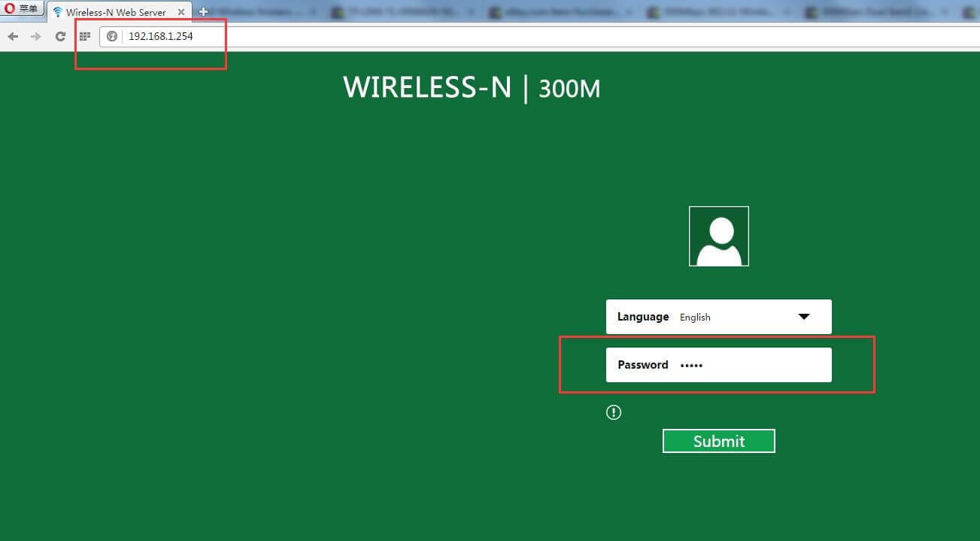Close the Wireless-N Web Server tab
Screen dimensions: 980x541
coord(181,13)
